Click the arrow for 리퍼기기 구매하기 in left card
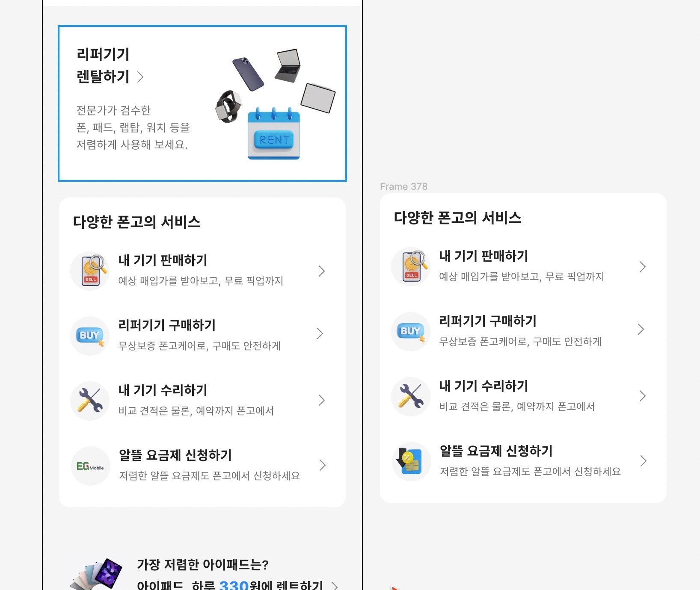 (x=320, y=333)
